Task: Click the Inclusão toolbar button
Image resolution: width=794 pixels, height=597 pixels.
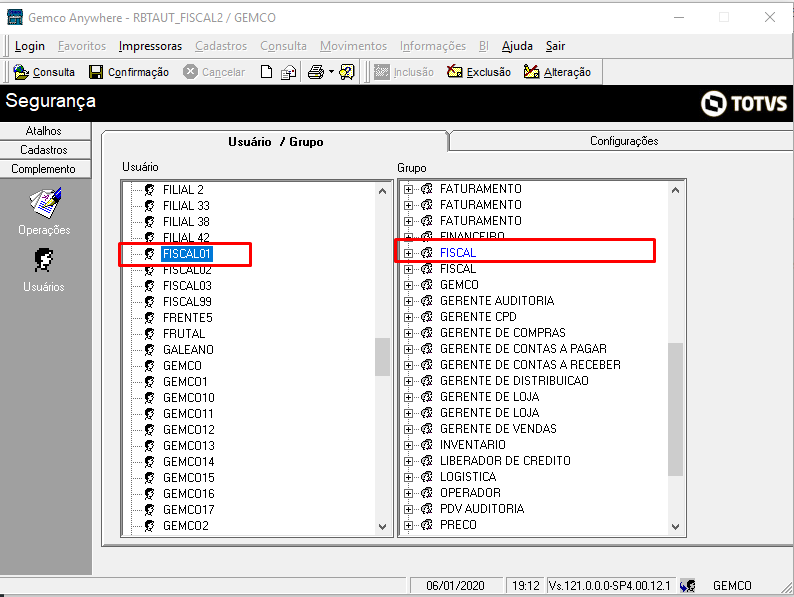Action: point(404,72)
